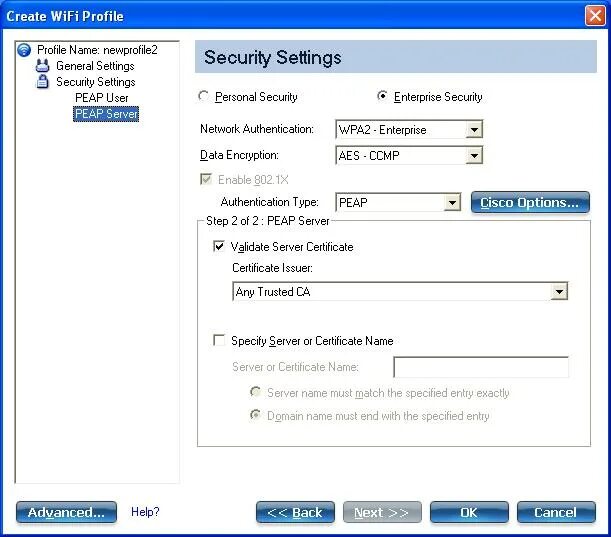Toggle the Validate Server Certificate checkbox

click(x=219, y=246)
